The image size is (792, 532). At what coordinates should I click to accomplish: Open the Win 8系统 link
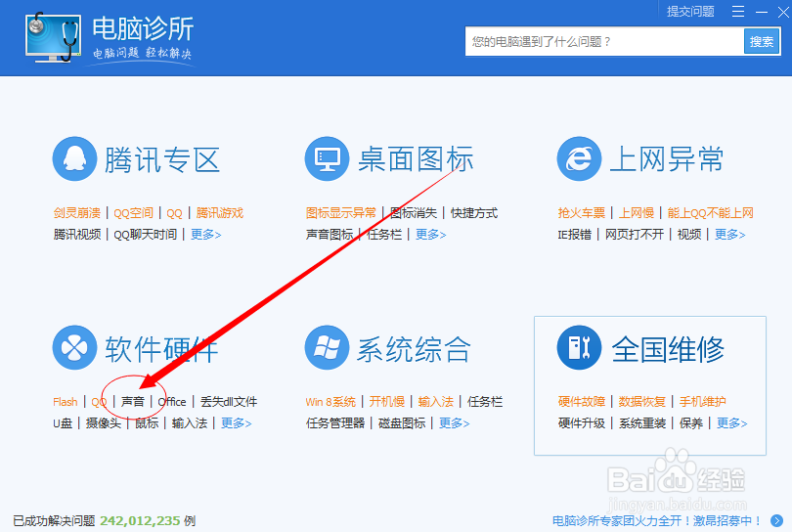click(x=330, y=402)
